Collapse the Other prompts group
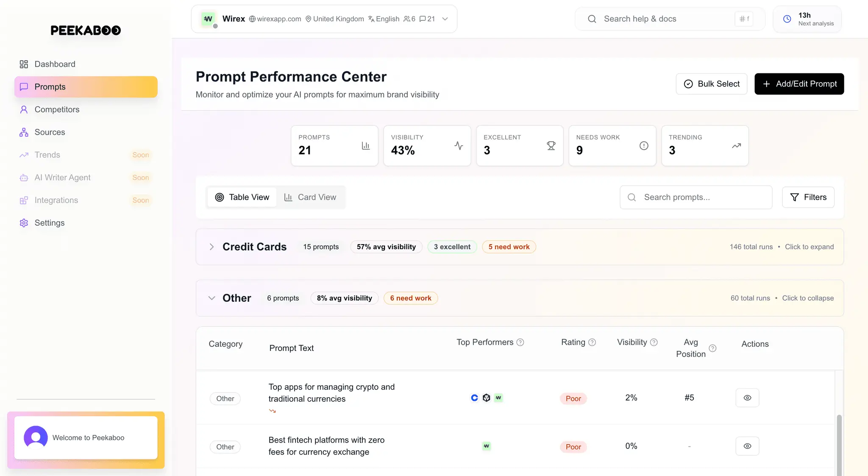Screen dimensions: 868x476 (211, 298)
